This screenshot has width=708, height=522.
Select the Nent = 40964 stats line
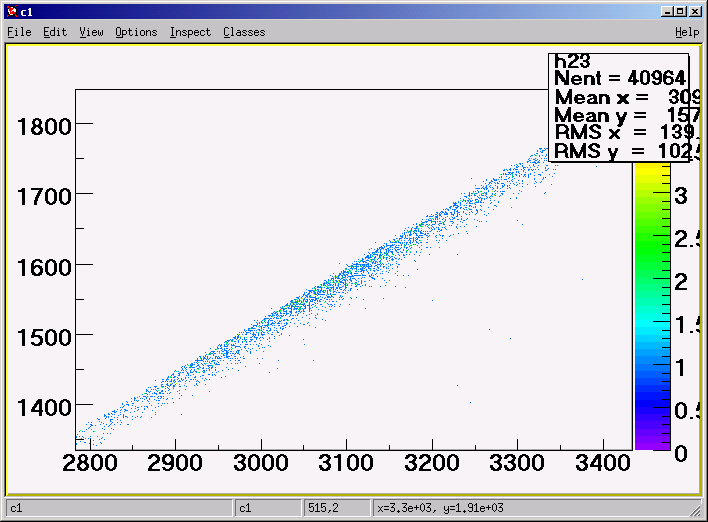(620, 79)
